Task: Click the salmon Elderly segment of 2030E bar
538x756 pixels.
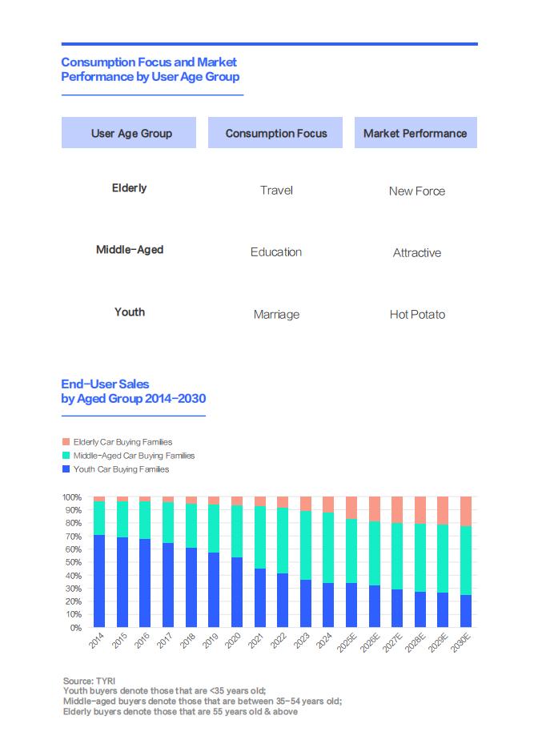Action: tap(466, 512)
